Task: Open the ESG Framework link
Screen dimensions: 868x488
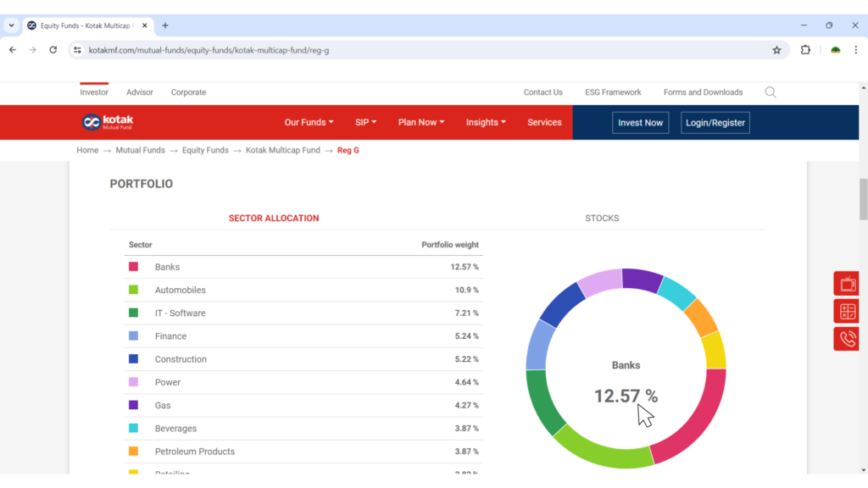Action: (x=613, y=92)
